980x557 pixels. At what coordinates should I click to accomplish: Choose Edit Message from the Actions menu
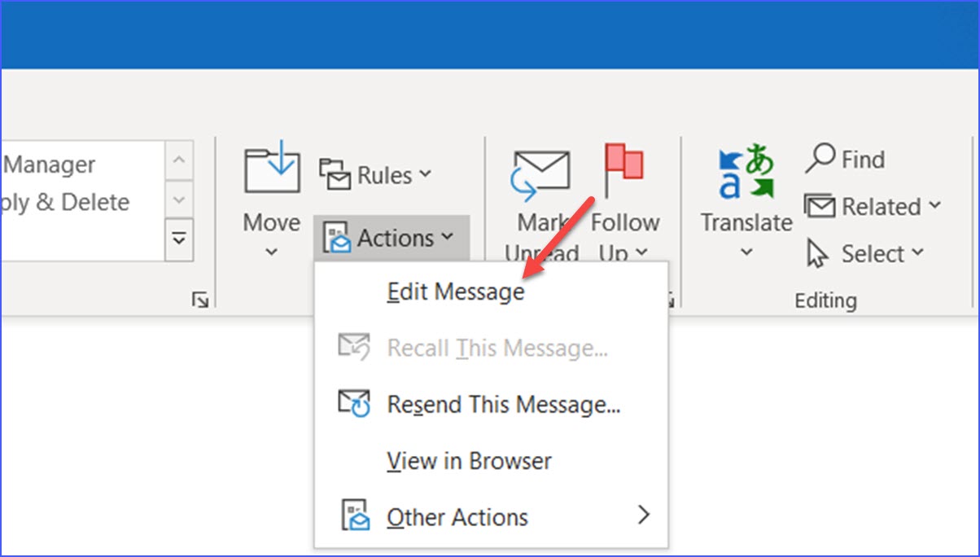point(454,291)
